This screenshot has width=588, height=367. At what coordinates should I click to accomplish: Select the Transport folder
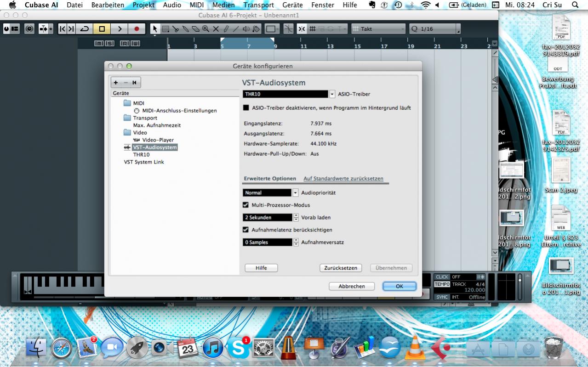[x=140, y=118]
